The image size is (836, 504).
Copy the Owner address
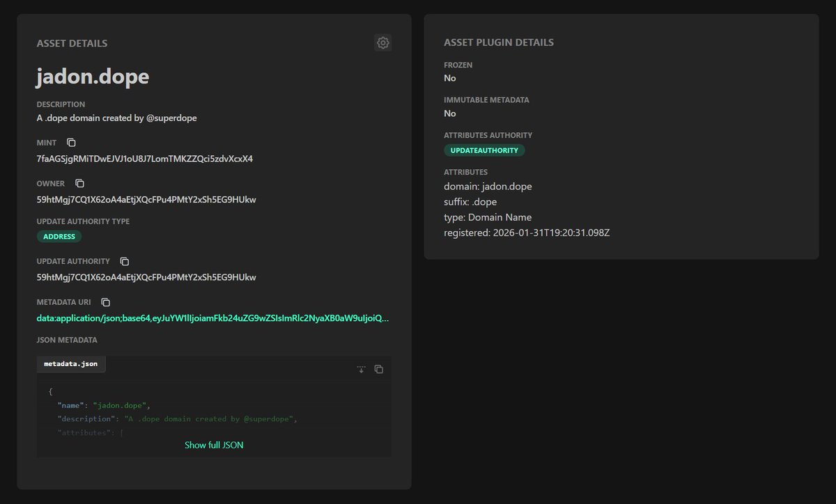79,183
